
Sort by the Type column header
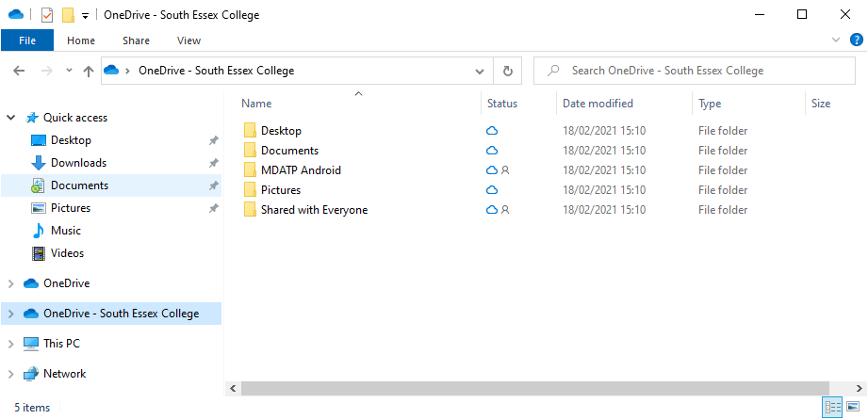coord(710,104)
